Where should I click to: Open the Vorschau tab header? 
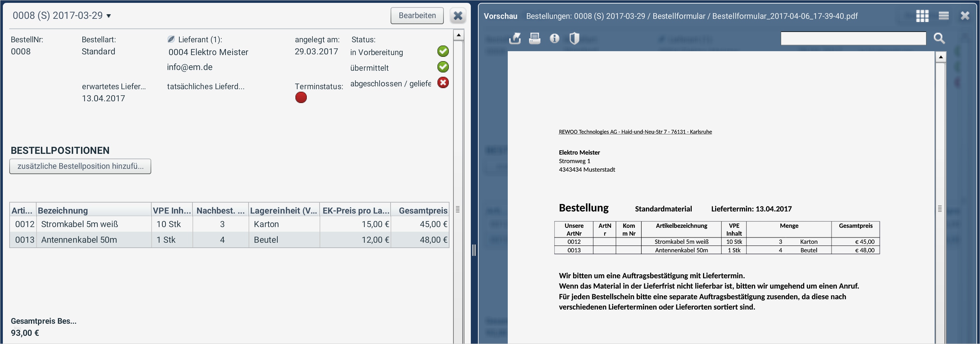[500, 16]
